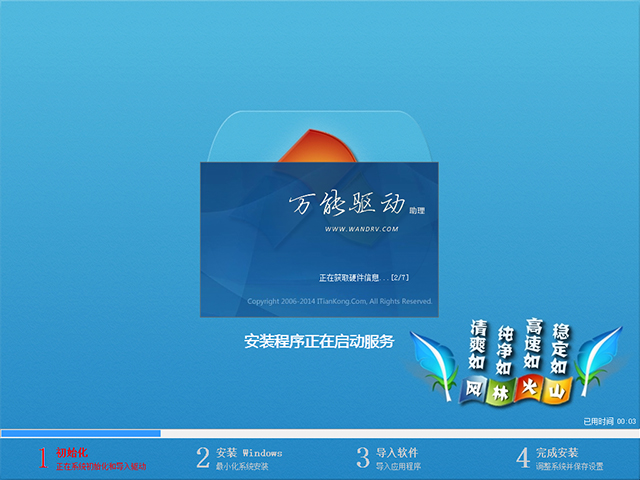This screenshot has height=480, width=640.
Task: Click the ITianKong.Com copyright text
Action: (x=339, y=301)
